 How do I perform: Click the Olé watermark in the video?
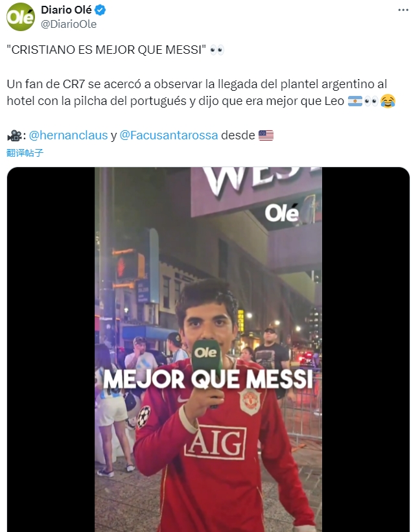coord(281,213)
